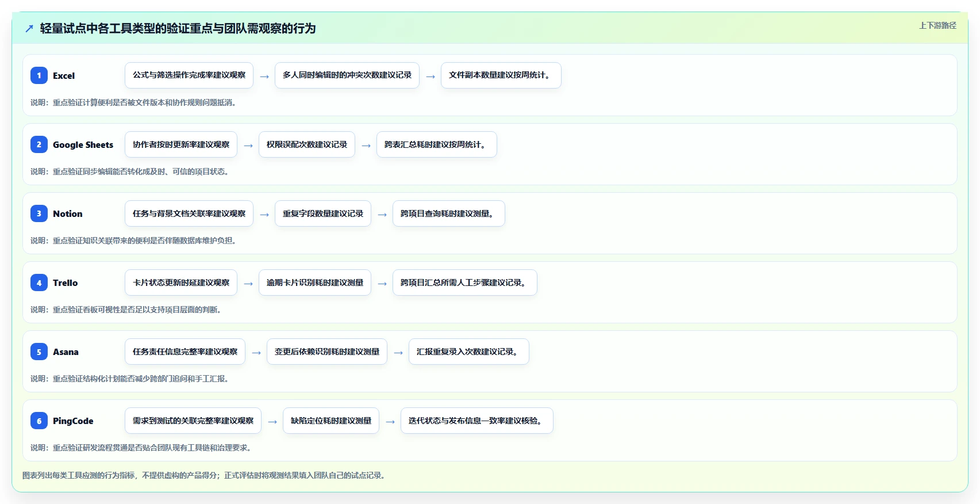Click the Notion 说明 note about 知识关联
Image resolution: width=980 pixels, height=504 pixels.
point(133,240)
